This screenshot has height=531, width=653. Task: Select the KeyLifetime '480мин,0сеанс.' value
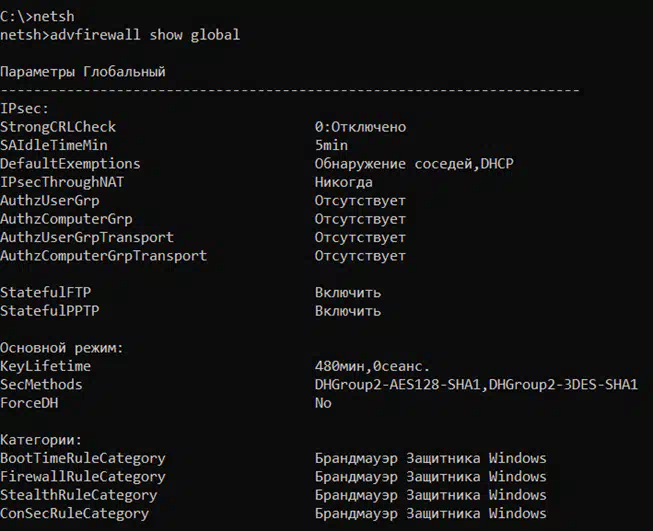tap(372, 366)
